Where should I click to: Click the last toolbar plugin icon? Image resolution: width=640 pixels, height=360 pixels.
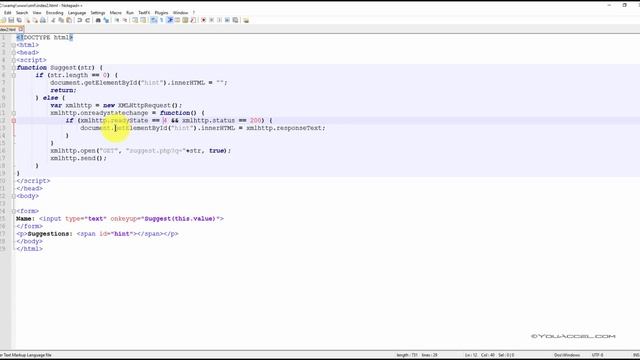[246, 20]
